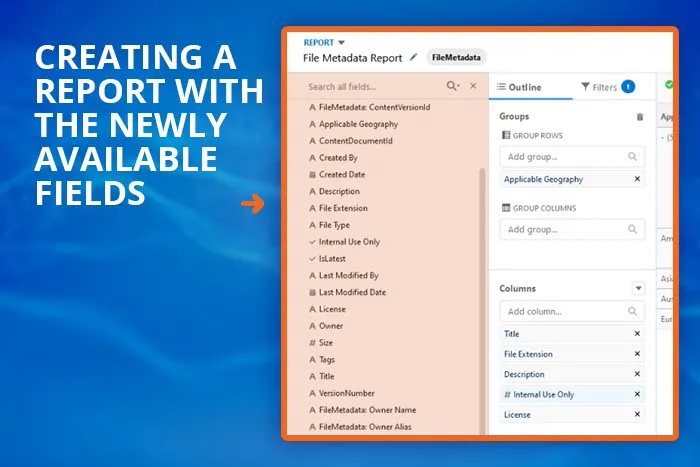This screenshot has height=467, width=700.
Task: Click the REPORT label link
Action: coord(319,42)
